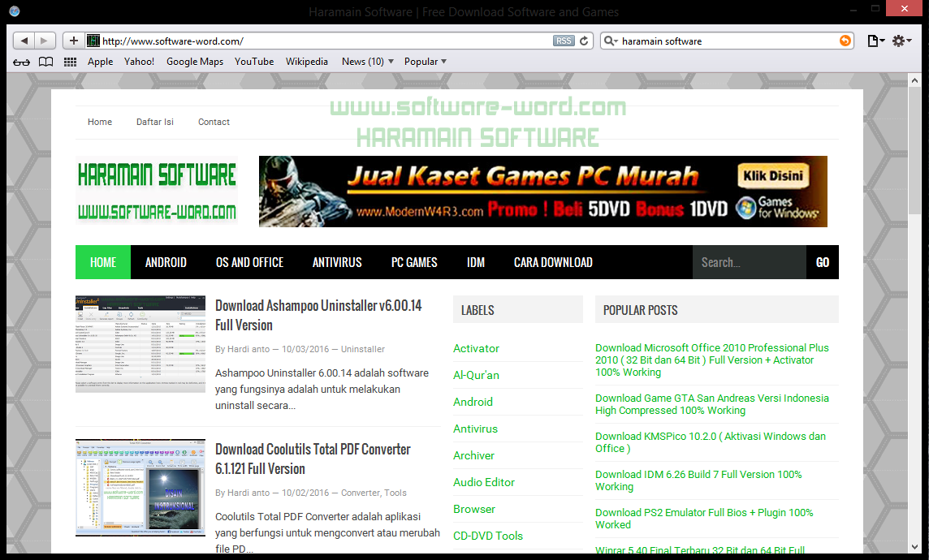Open the Antivirus label in Labels list

click(x=475, y=429)
